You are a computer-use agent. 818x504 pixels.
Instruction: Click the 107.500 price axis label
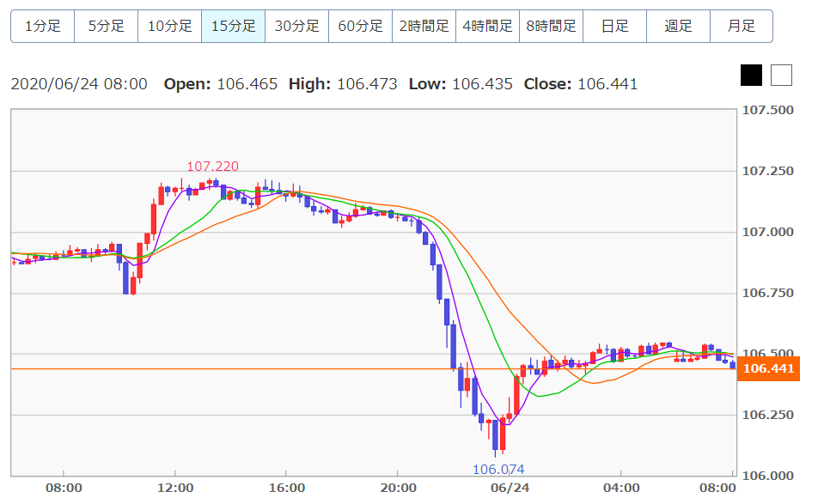768,111
